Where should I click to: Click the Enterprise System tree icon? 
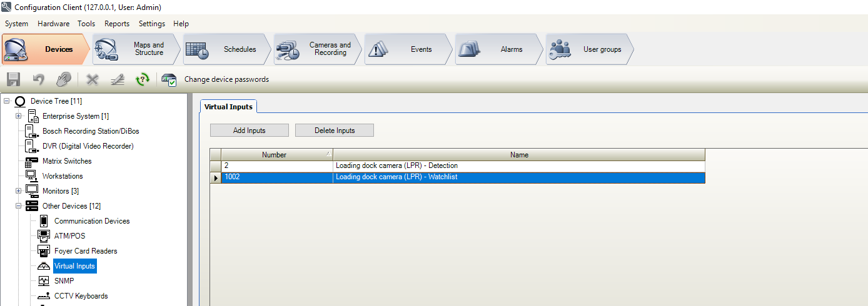pos(34,116)
